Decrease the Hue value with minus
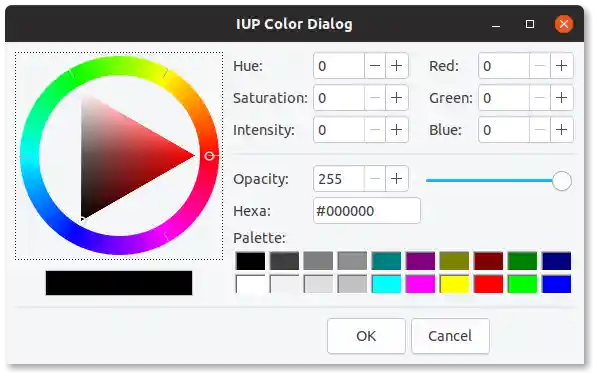 [x=375, y=66]
